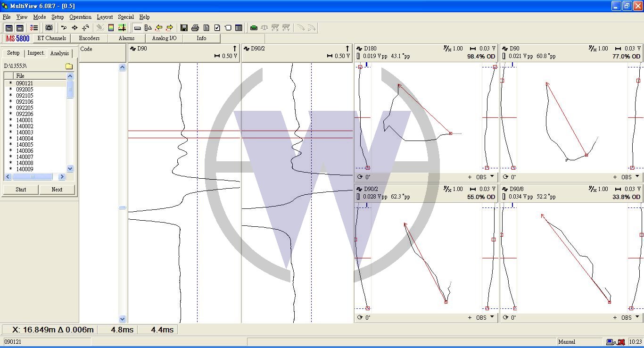The width and height of the screenshot is (644, 348).
Task: Open the Layout menu
Action: click(x=105, y=17)
